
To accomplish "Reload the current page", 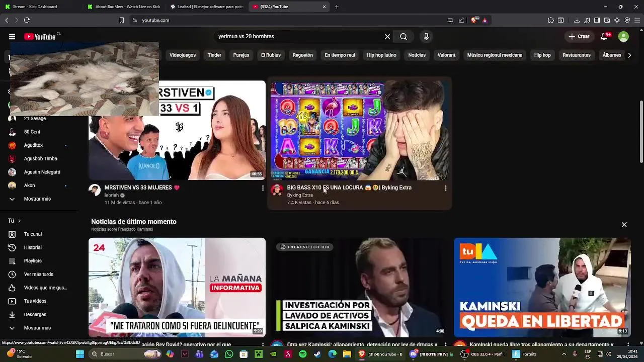I will (x=27, y=20).
